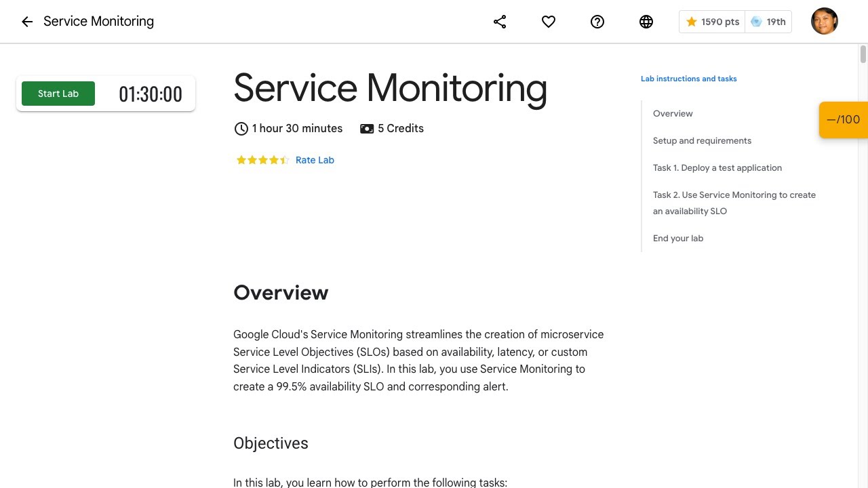
Task: Click the star rating icons
Action: tap(262, 160)
